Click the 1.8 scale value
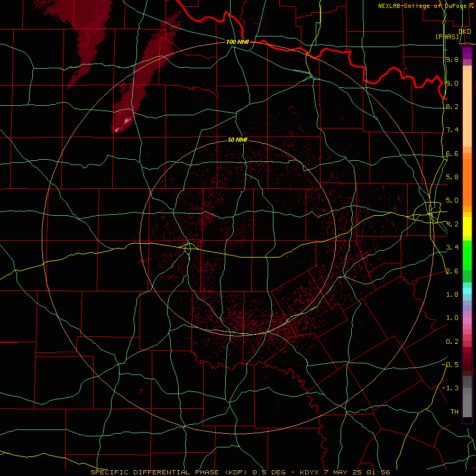The image size is (476, 476). 452,295
